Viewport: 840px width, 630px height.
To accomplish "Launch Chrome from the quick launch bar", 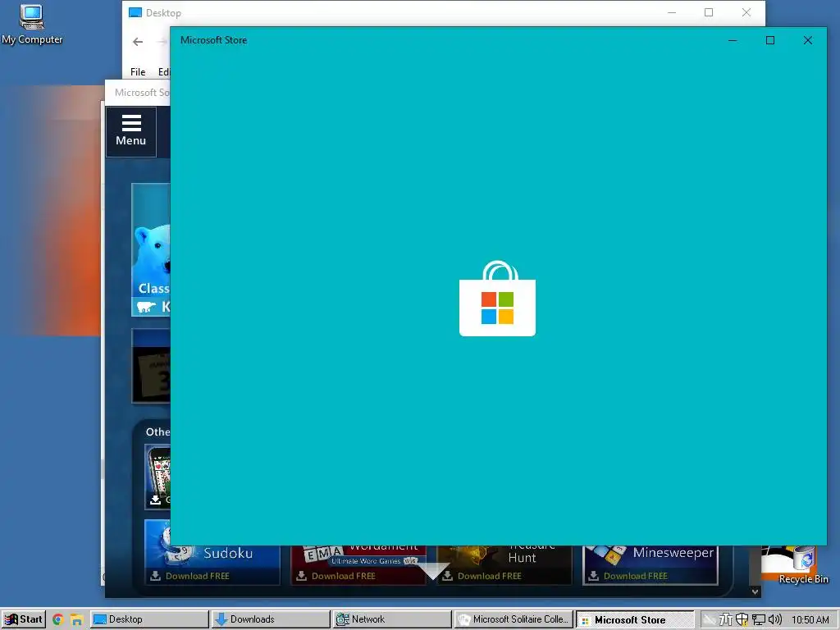I will pos(58,619).
